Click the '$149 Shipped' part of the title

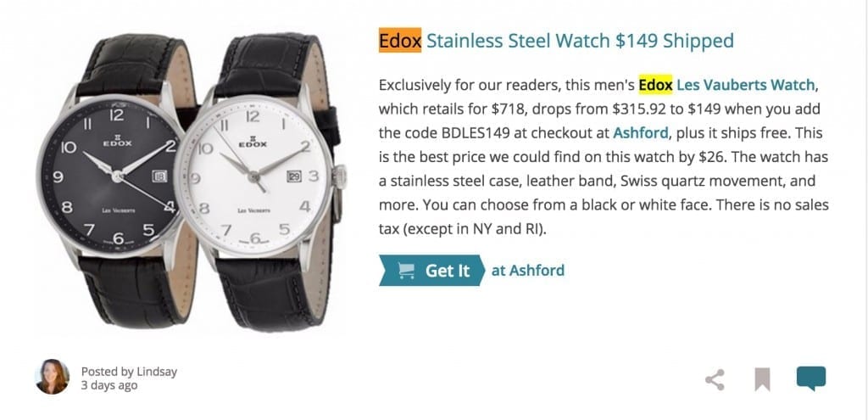674,41
